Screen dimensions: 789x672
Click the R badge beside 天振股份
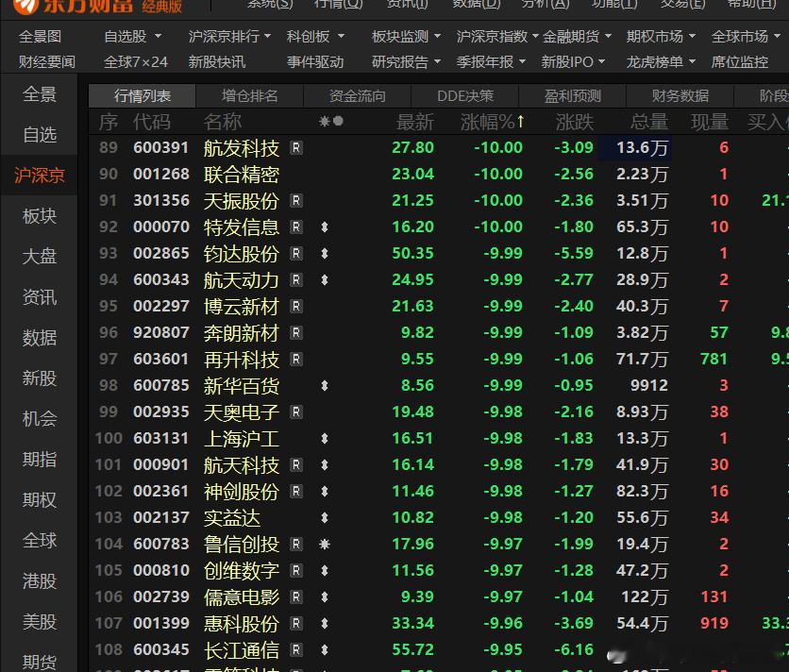[296, 201]
